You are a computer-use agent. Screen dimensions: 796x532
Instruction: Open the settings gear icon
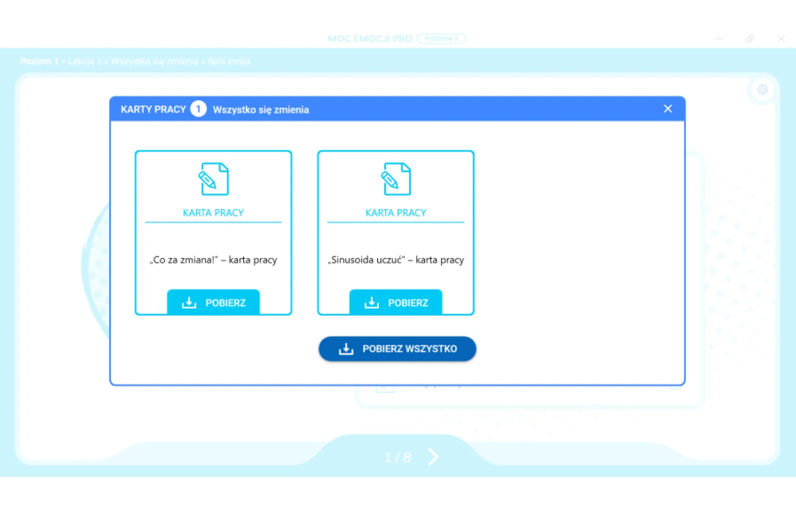[x=762, y=90]
